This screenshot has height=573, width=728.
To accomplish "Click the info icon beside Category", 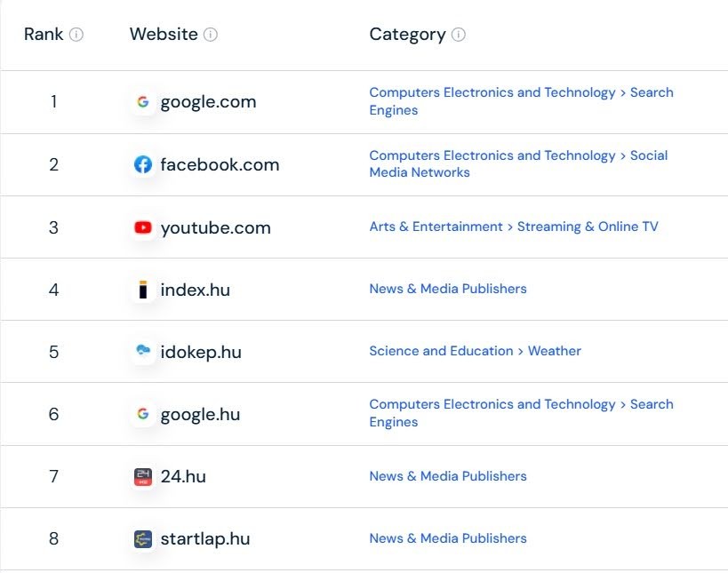I will 459,35.
